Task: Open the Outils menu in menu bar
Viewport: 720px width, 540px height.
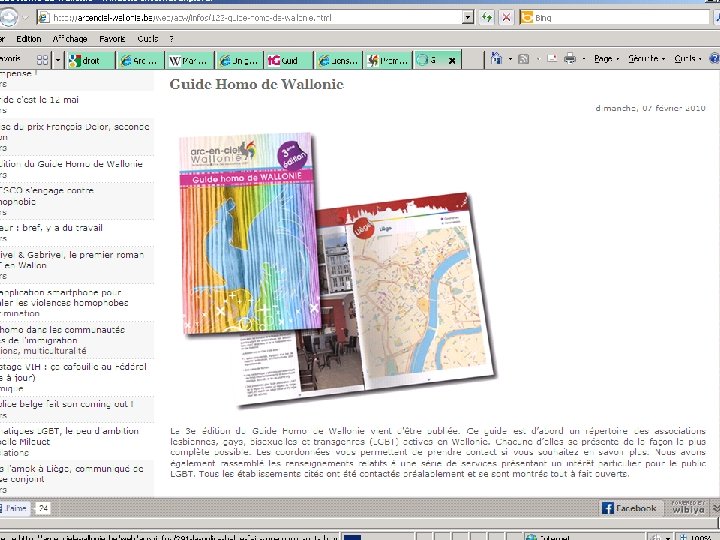Action: click(x=148, y=39)
